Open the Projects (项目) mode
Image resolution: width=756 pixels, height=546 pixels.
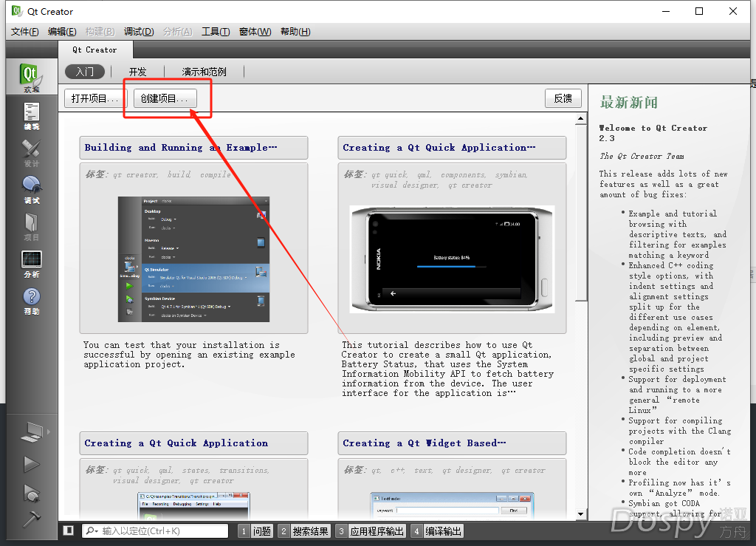click(x=31, y=227)
